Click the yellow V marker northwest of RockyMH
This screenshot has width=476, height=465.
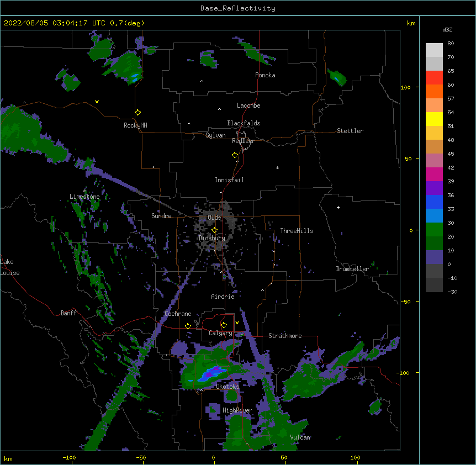click(x=97, y=102)
